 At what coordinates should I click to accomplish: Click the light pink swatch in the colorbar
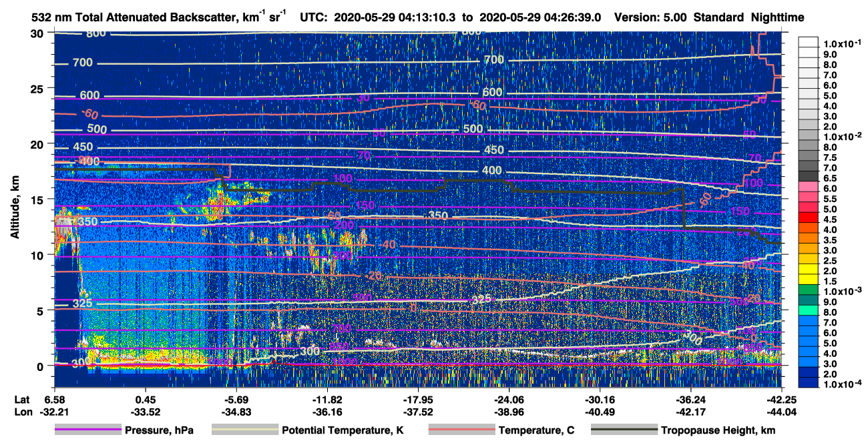tap(808, 187)
